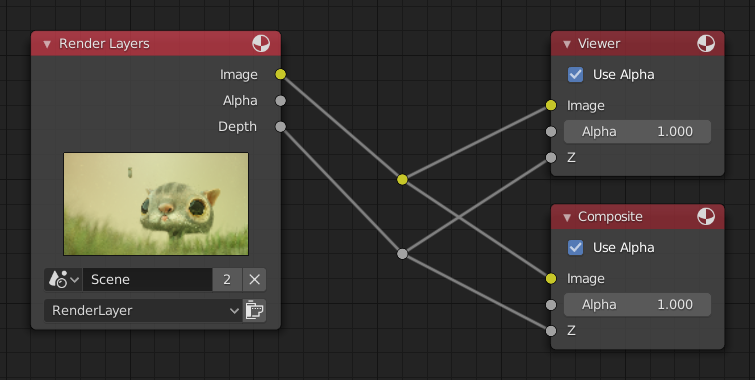Click the render active scene icon beside RenderLayer
Viewport: 755px width, 380px height.
pyautogui.click(x=254, y=311)
